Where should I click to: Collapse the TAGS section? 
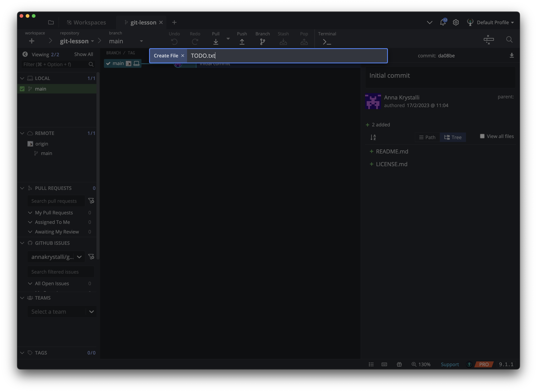(22, 353)
